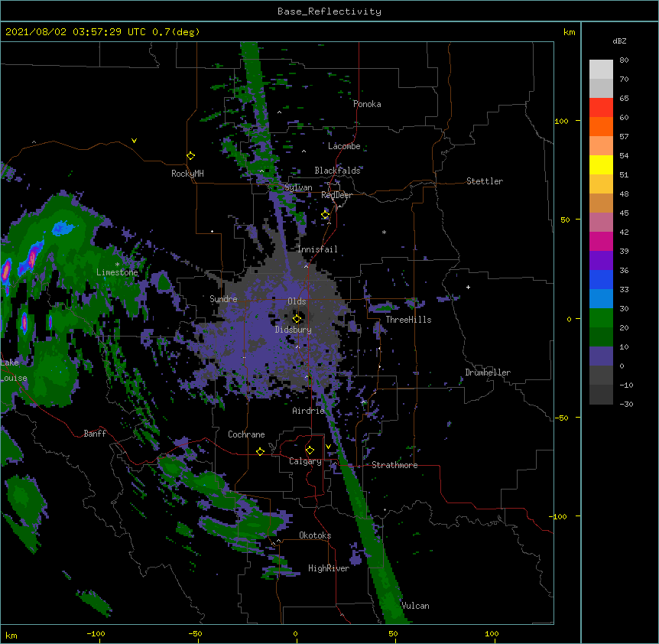Click the blue 36-33 dBZ legend swatch

coord(601,280)
